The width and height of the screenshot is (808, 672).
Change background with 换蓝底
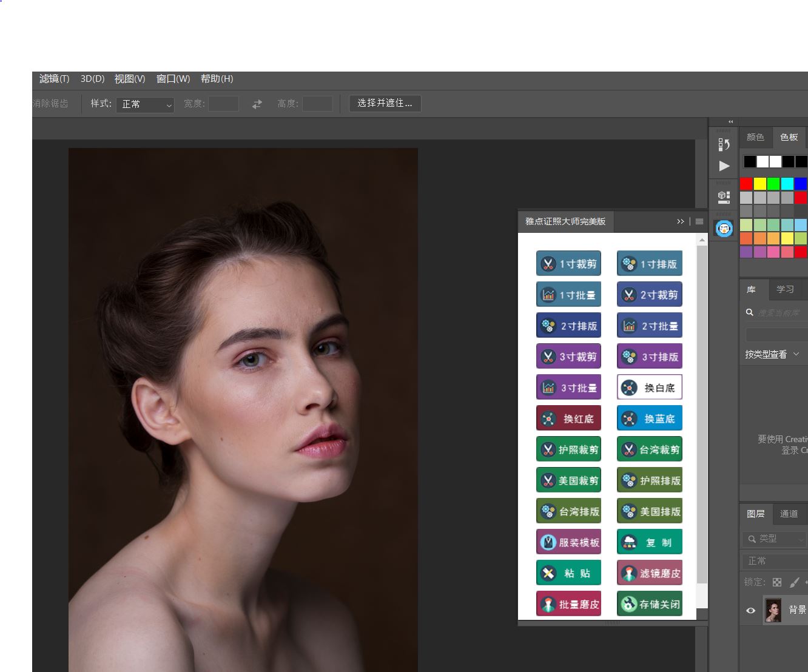pos(650,418)
